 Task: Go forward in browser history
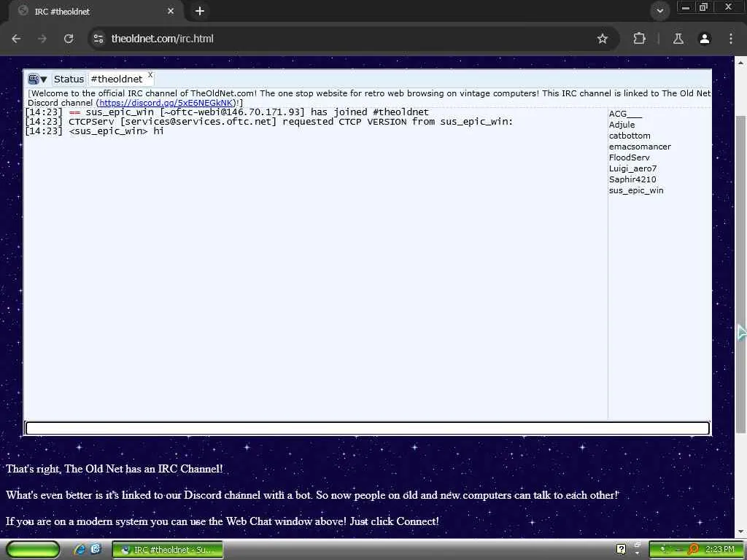pyautogui.click(x=42, y=39)
